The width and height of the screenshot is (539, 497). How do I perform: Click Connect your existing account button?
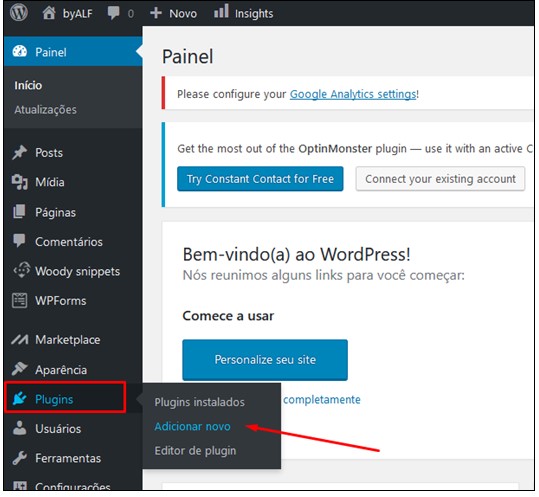pyautogui.click(x=440, y=179)
